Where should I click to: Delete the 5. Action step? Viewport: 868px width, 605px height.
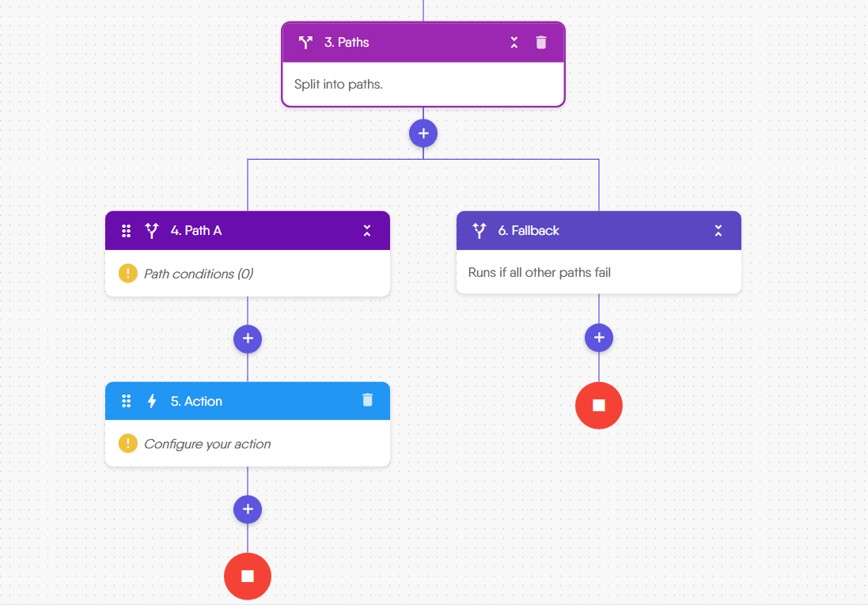point(367,400)
